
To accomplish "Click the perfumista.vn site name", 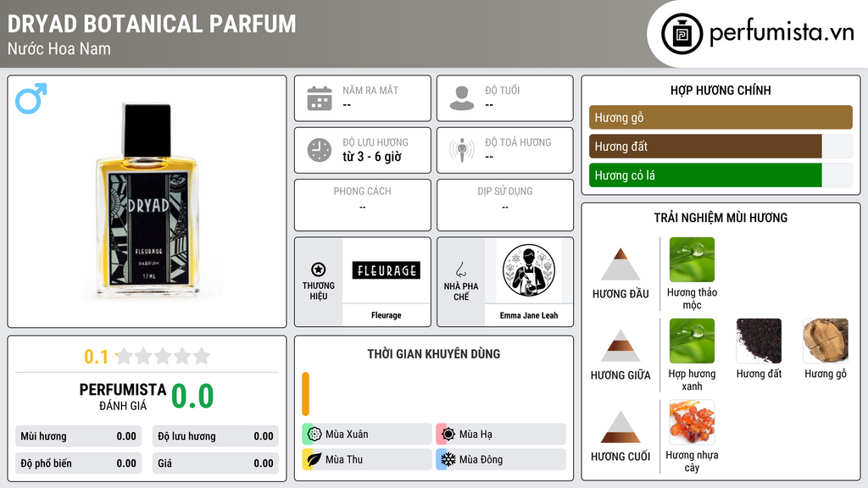I will pyautogui.click(x=782, y=33).
